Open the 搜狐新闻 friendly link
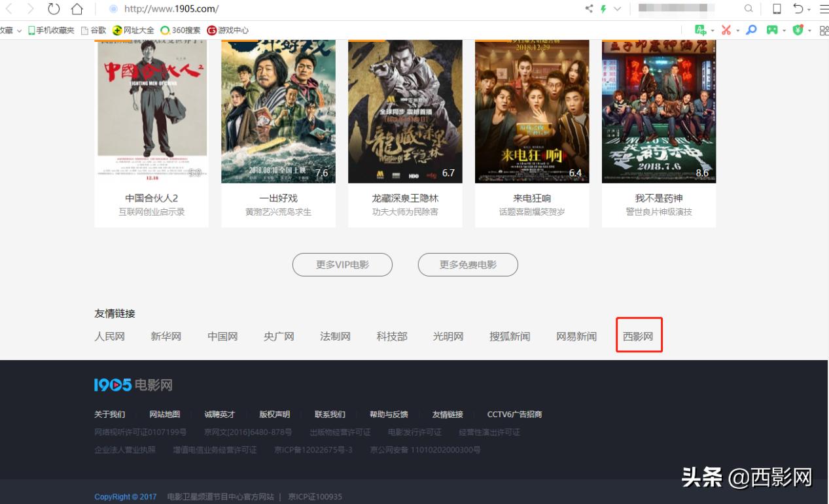 point(510,337)
